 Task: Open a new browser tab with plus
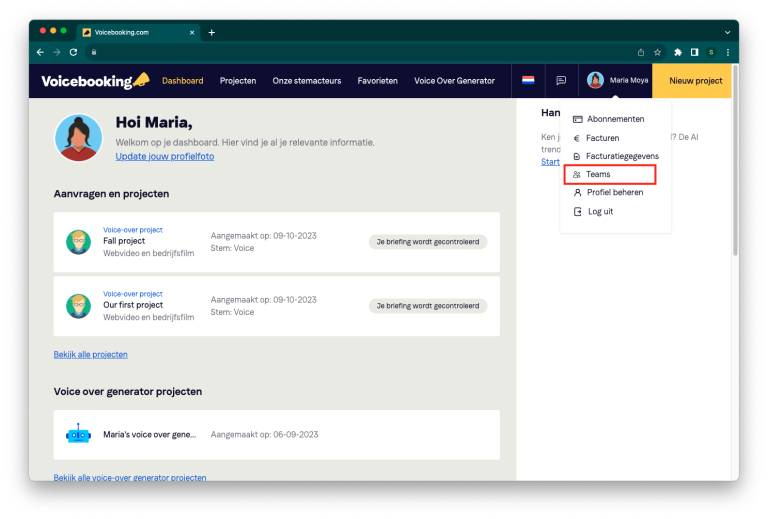[212, 32]
